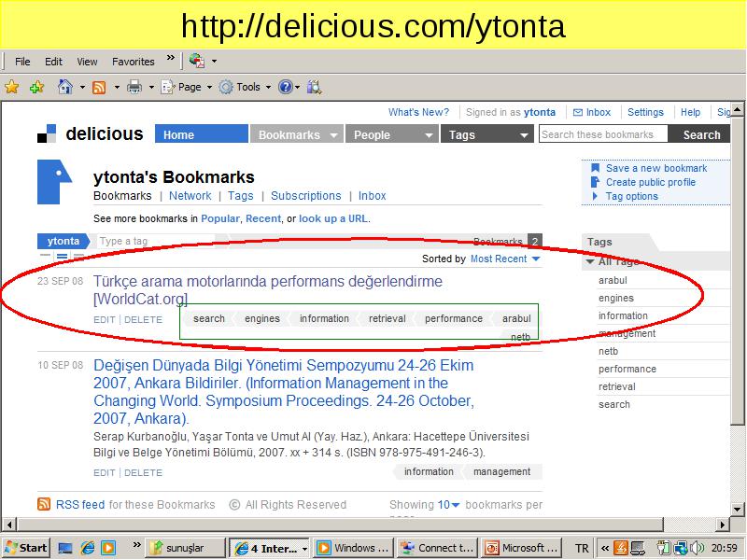Open the Tools dropdown menu
The image size is (747, 560).
pyautogui.click(x=246, y=87)
